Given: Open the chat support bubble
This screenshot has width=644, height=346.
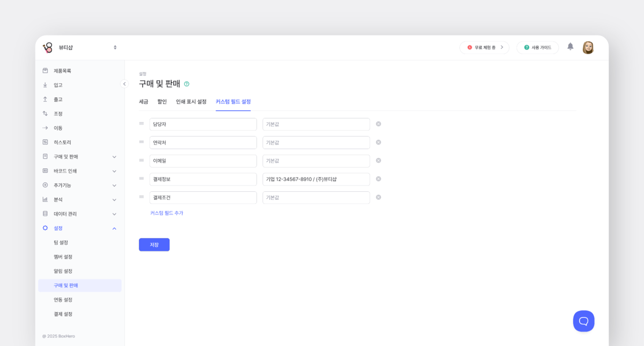Looking at the screenshot, I should coord(584,321).
